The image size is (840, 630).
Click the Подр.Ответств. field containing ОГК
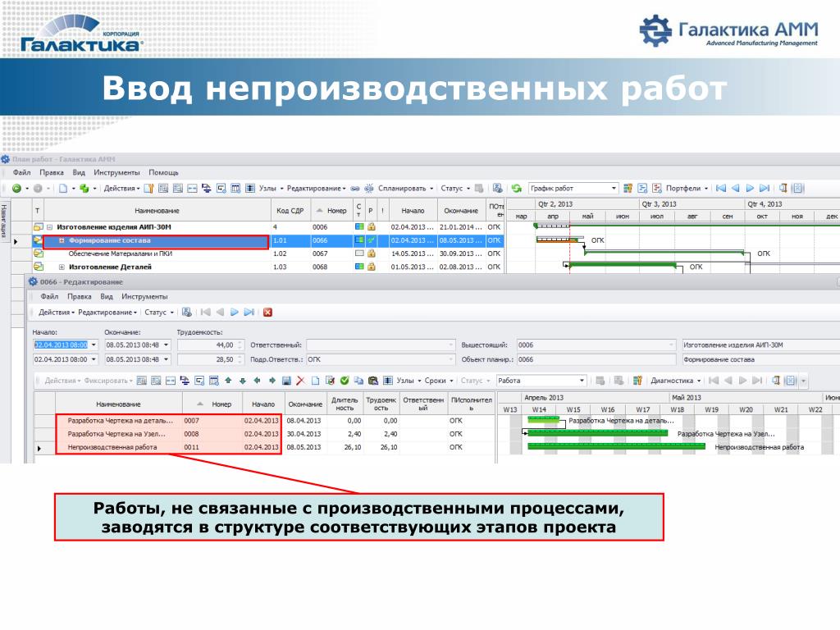point(381,359)
